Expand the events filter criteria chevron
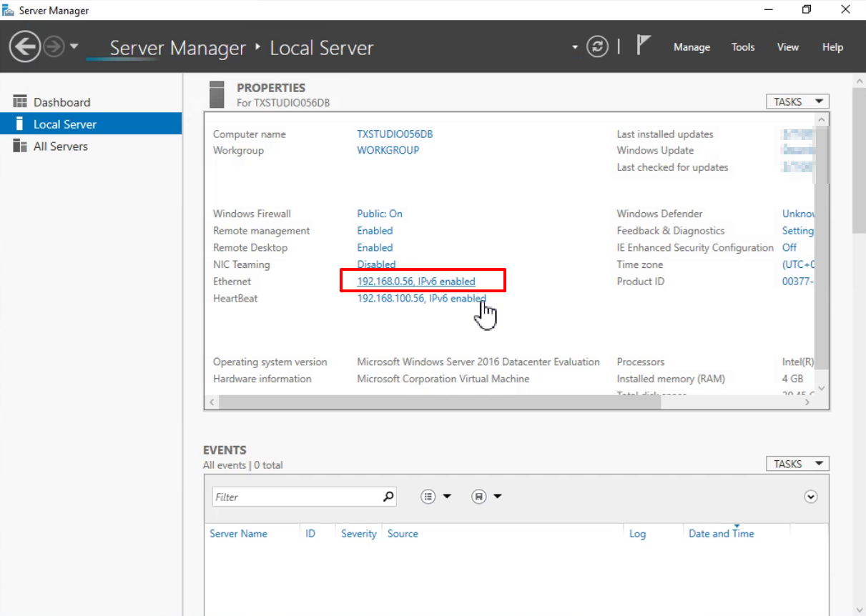This screenshot has height=616, width=866. click(811, 497)
